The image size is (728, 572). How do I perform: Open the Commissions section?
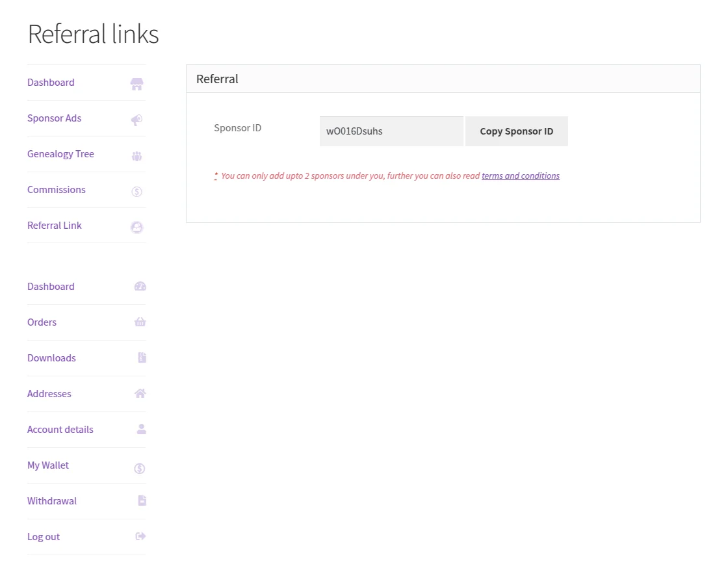pos(56,190)
